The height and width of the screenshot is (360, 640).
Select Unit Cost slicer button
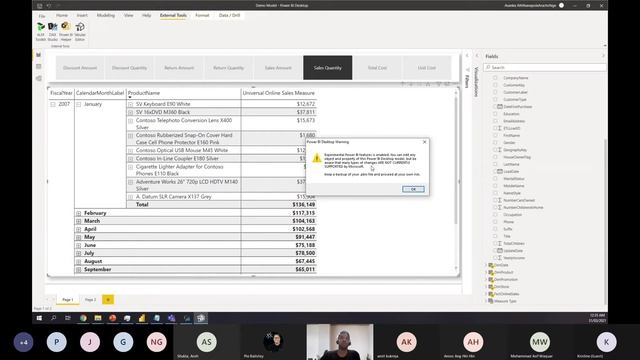427,68
